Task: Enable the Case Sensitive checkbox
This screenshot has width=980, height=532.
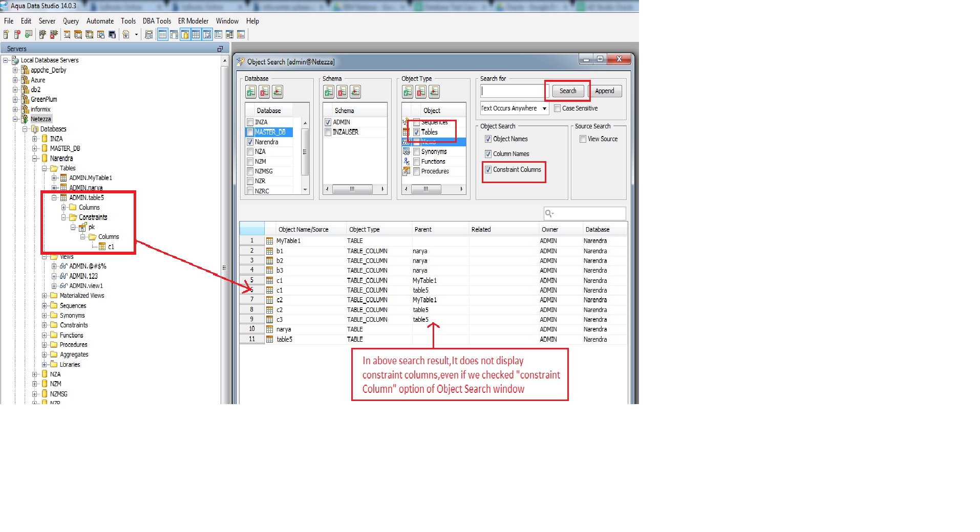Action: pyautogui.click(x=558, y=108)
